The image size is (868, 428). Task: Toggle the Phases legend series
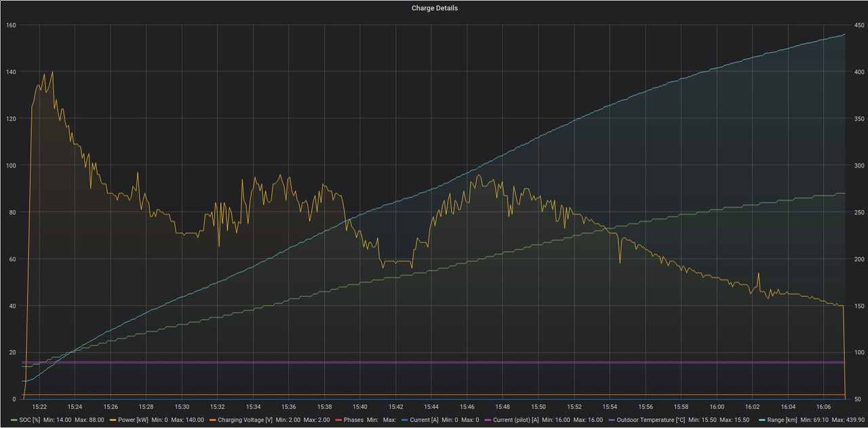tap(353, 420)
